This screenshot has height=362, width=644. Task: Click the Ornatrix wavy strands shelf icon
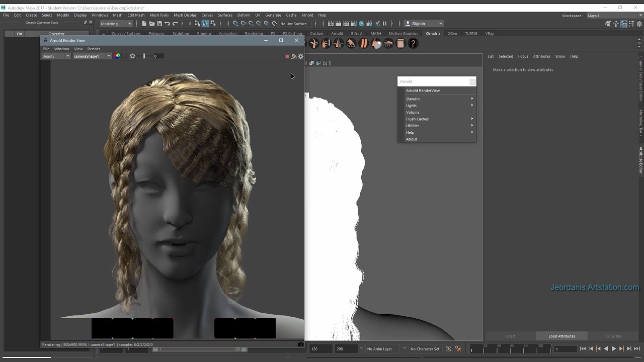[x=388, y=44]
